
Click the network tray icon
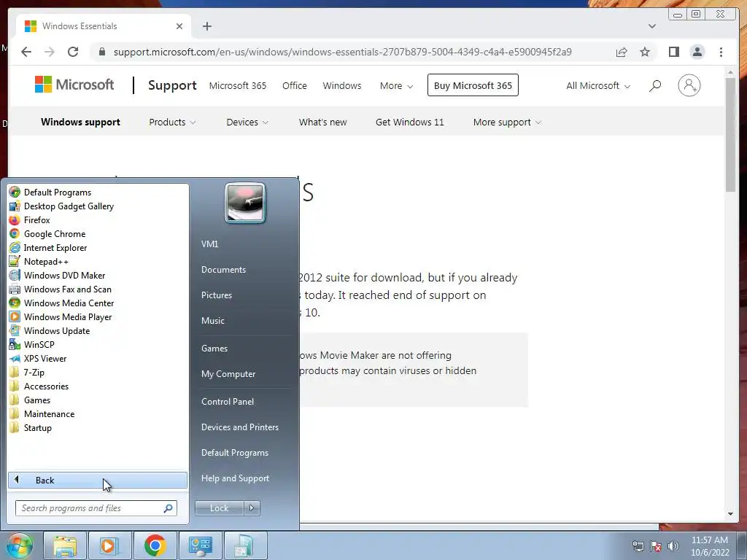[638, 546]
